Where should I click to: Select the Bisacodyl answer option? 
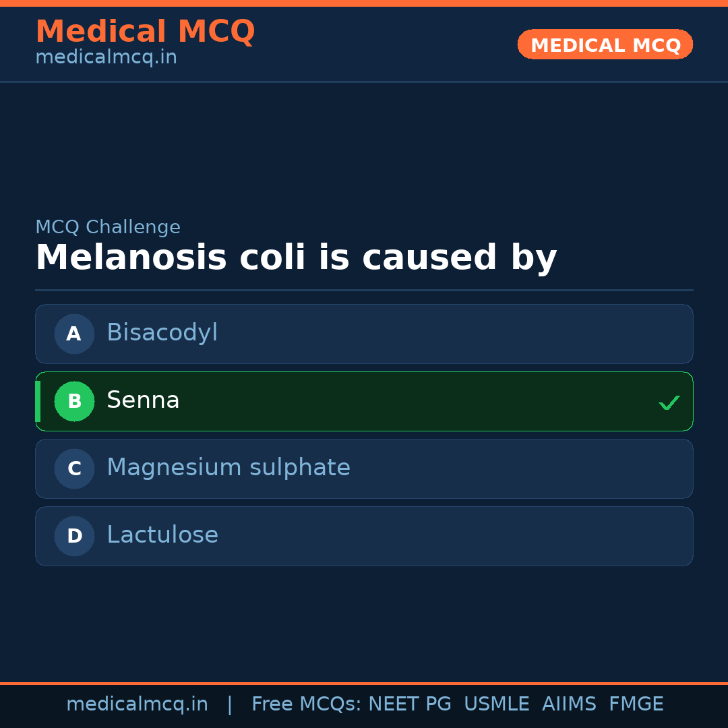click(x=364, y=334)
